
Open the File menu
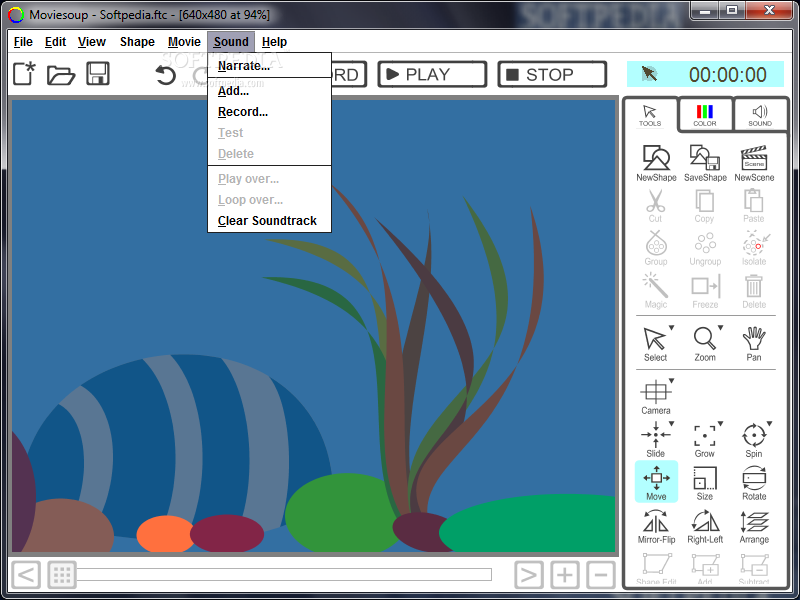tap(23, 42)
